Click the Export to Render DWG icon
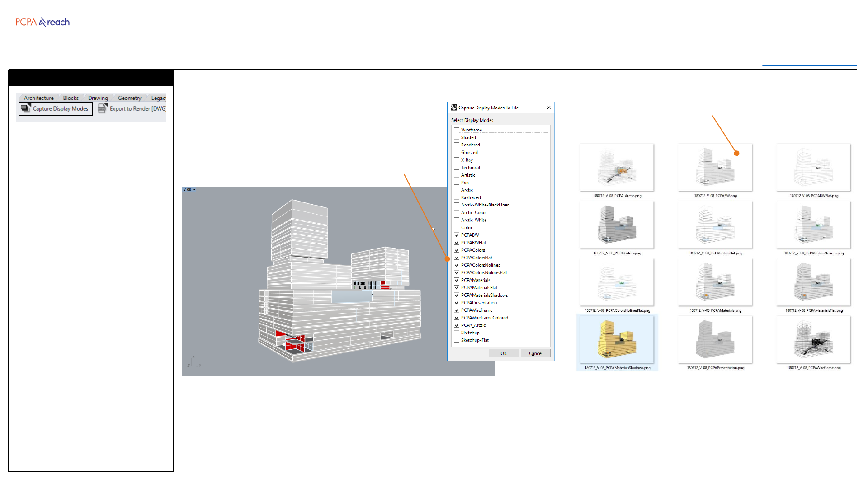868x488 pixels. click(x=103, y=108)
